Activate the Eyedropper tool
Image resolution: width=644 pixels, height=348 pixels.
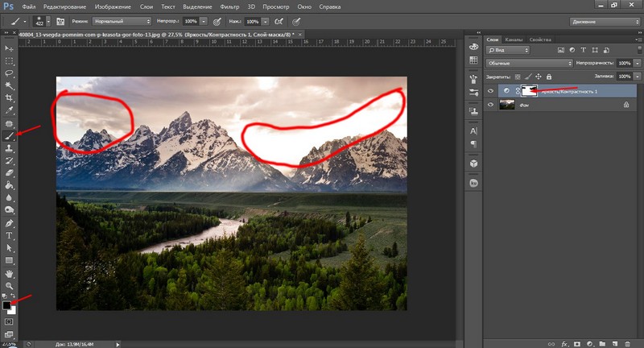(10, 110)
